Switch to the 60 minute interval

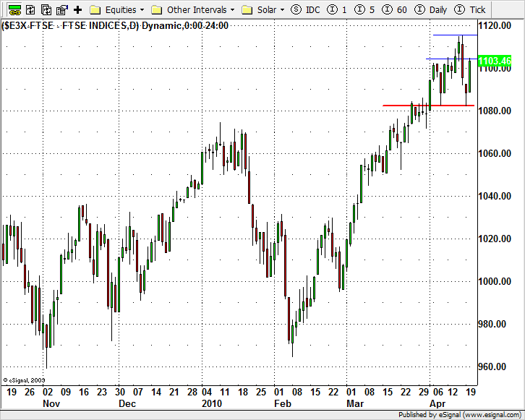click(394, 9)
